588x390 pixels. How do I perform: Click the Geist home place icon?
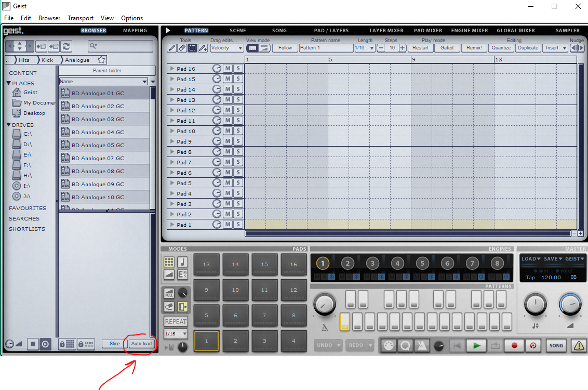point(17,93)
